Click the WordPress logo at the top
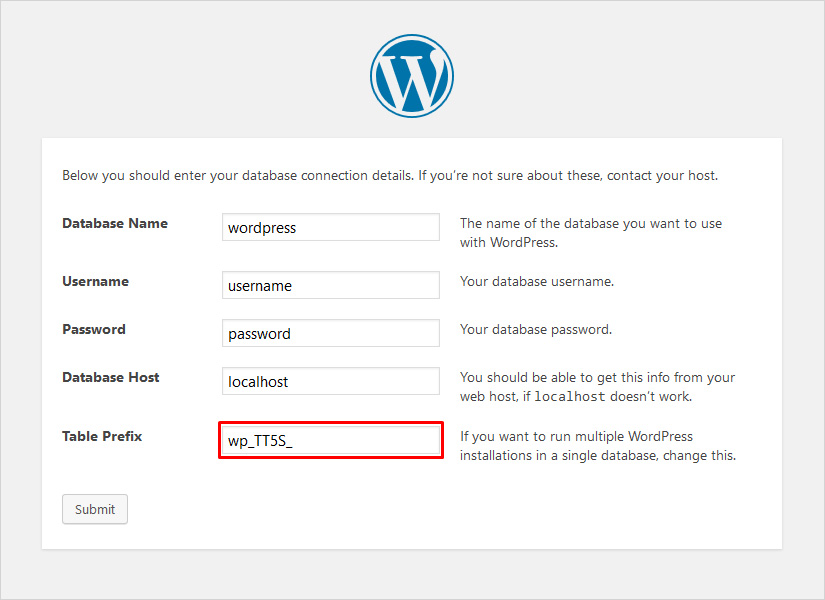Image resolution: width=825 pixels, height=600 pixels. [412, 76]
